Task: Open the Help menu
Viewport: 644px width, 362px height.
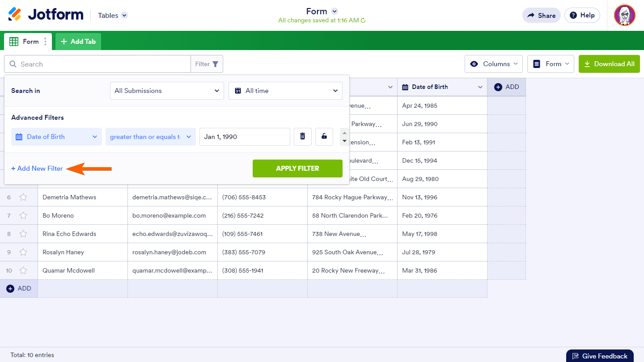Action: tap(582, 15)
